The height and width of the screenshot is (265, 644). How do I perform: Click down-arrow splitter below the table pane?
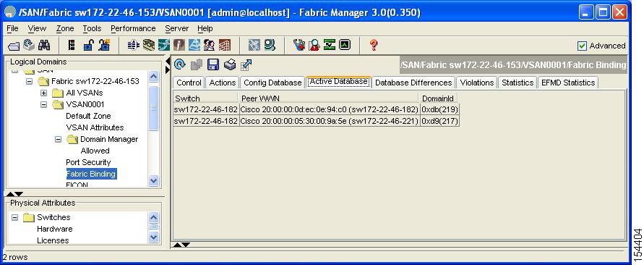(x=186, y=245)
